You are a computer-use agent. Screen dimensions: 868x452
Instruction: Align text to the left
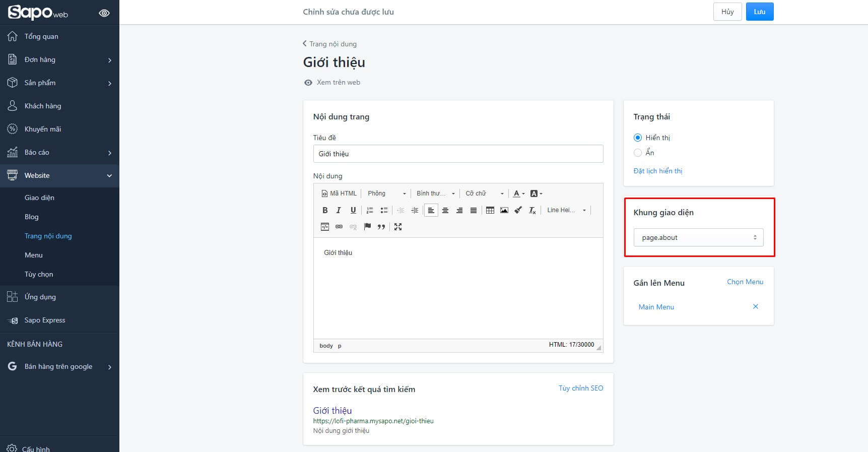pyautogui.click(x=431, y=210)
